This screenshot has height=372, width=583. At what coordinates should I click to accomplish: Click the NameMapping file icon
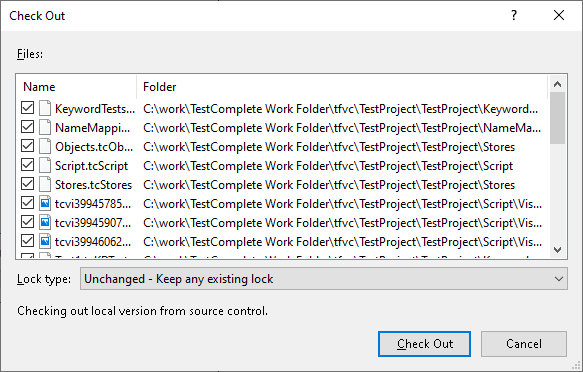click(x=45, y=127)
